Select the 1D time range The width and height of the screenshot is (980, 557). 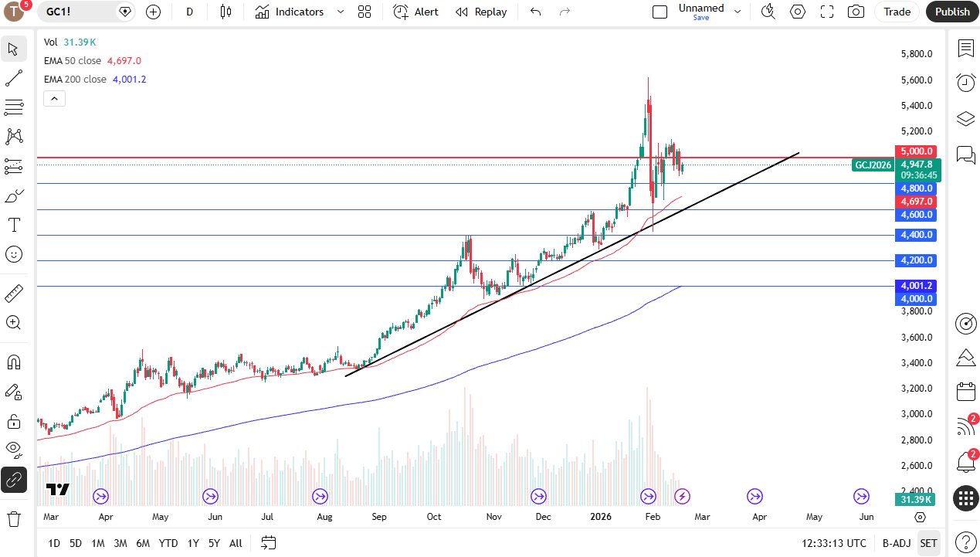click(54, 543)
